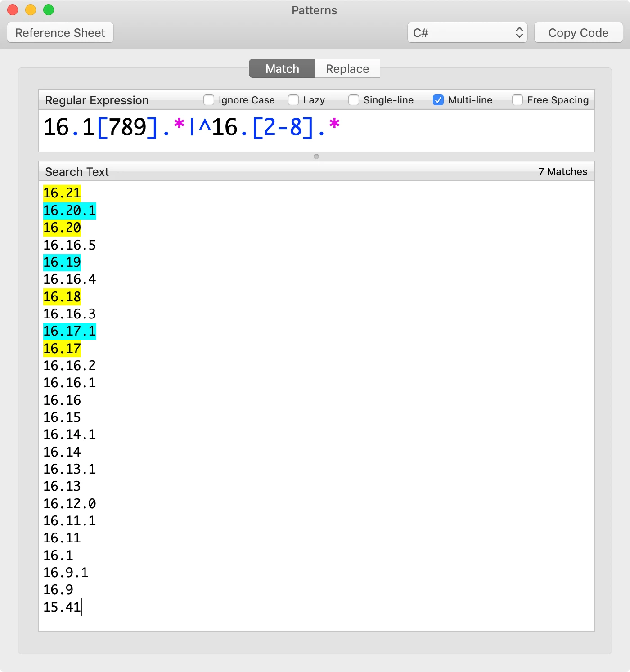Screen dimensions: 630x672
Task: Click the line 16.13
Action: point(62,486)
